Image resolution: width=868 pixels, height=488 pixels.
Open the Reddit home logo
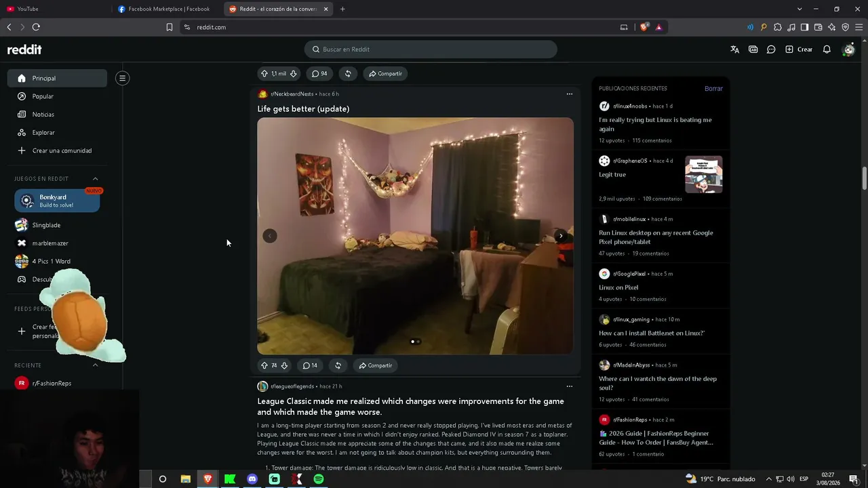24,49
